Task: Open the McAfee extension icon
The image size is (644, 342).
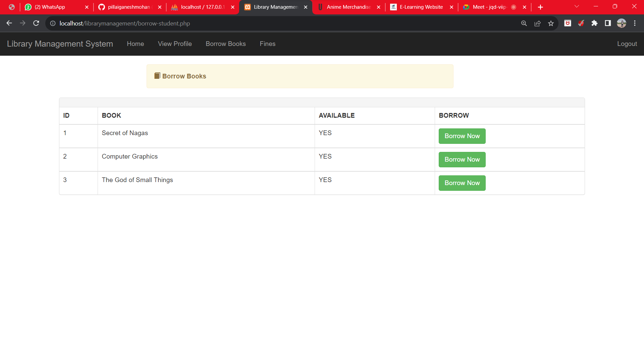Action: click(x=568, y=23)
